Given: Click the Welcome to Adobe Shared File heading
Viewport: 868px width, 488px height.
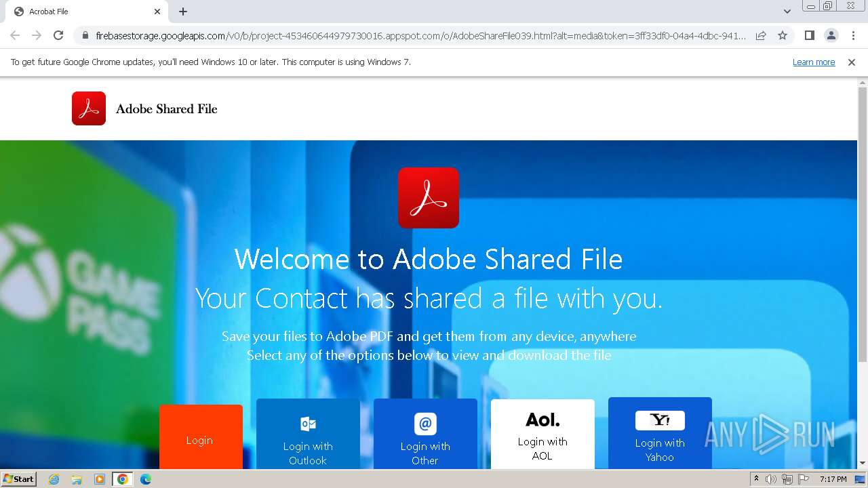Looking at the screenshot, I should [x=429, y=259].
